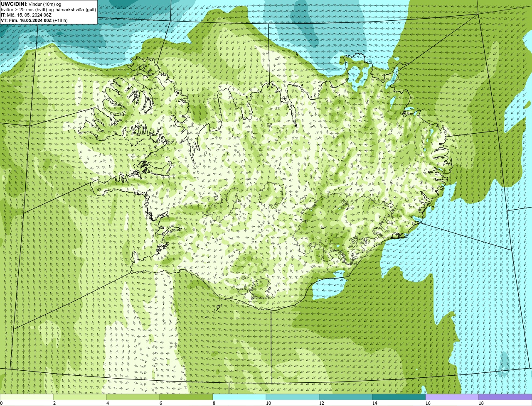Click the legend label '16'
The image size is (532, 406).
pyautogui.click(x=428, y=403)
